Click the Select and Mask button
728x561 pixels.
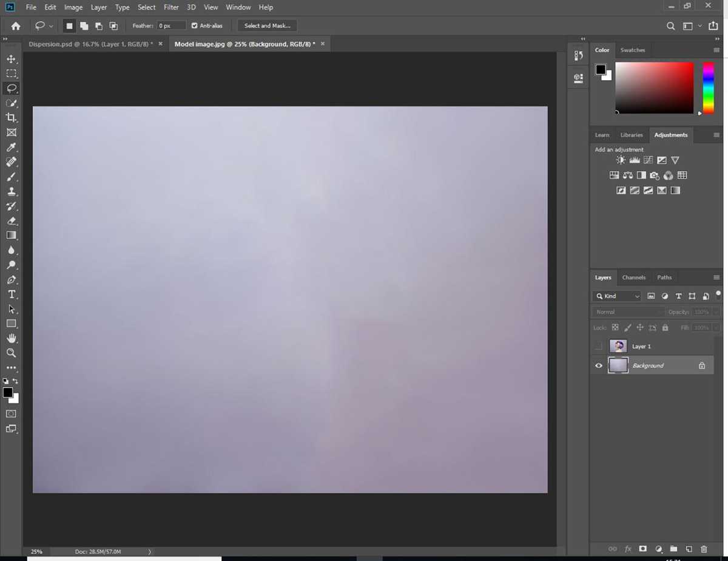[267, 25]
